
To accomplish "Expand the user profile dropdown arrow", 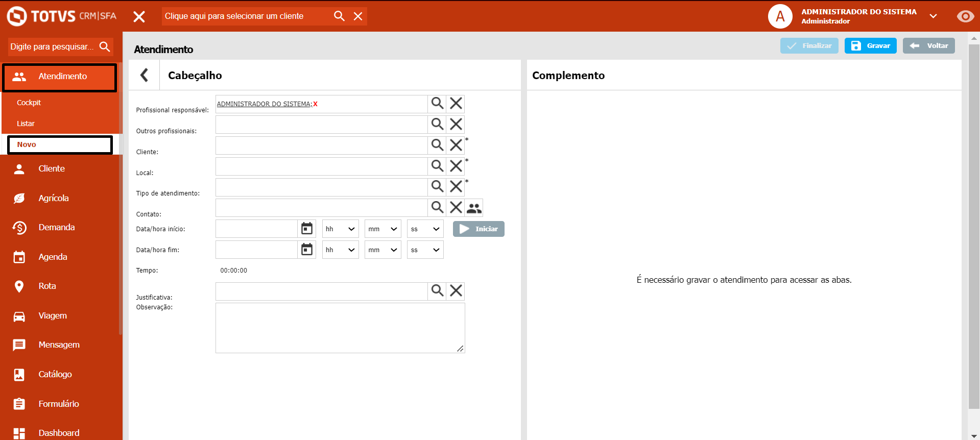I will click(933, 16).
